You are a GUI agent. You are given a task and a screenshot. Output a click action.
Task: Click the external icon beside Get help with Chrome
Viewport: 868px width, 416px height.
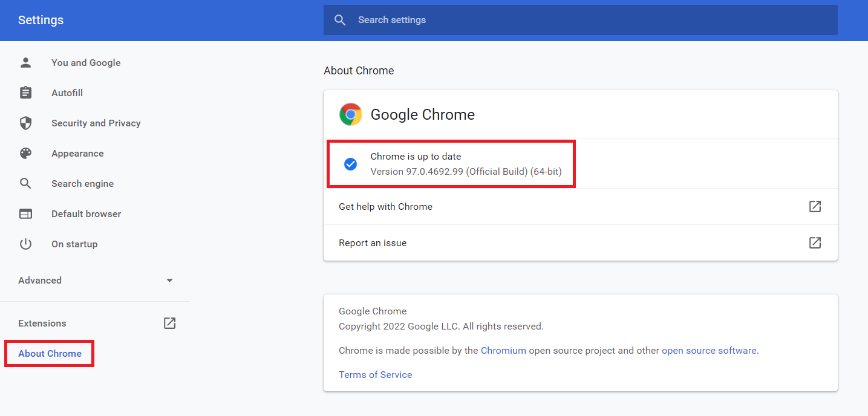(x=815, y=206)
